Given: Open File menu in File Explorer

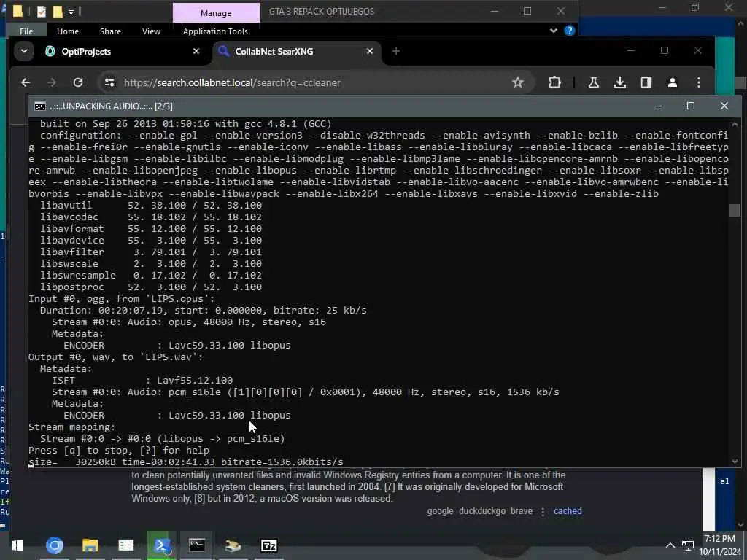Looking at the screenshot, I should [x=27, y=31].
